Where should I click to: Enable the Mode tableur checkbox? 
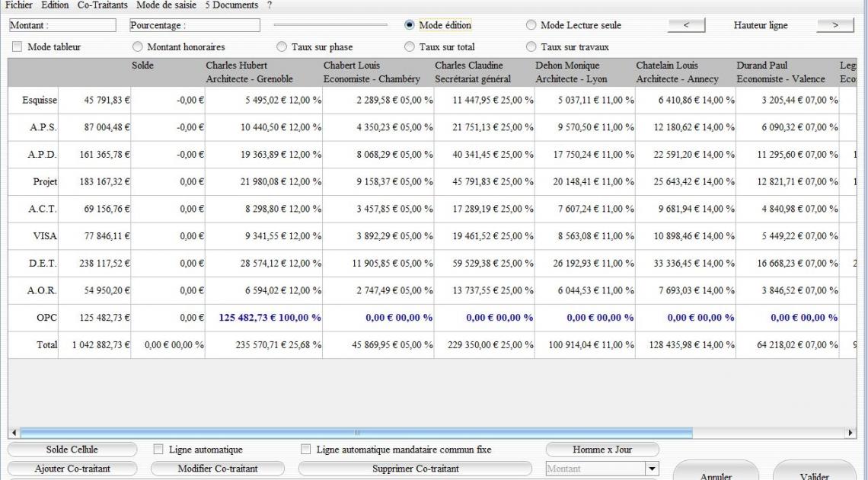(18, 46)
